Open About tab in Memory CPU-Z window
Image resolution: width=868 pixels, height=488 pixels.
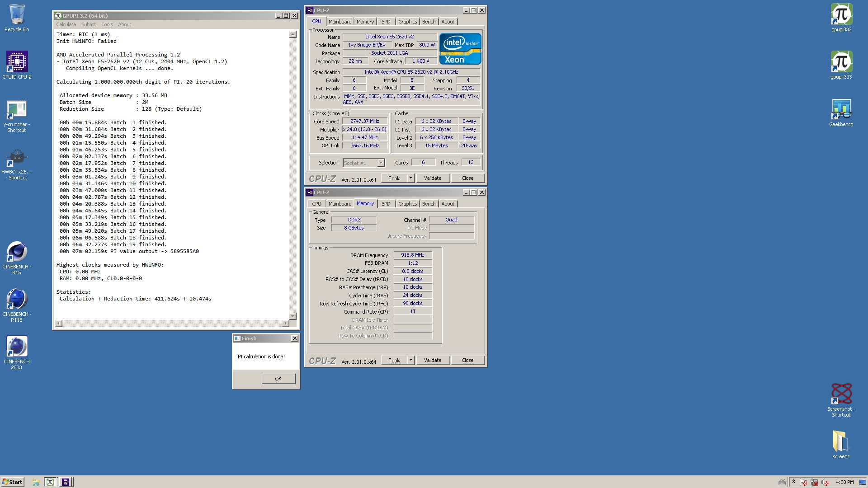[448, 204]
